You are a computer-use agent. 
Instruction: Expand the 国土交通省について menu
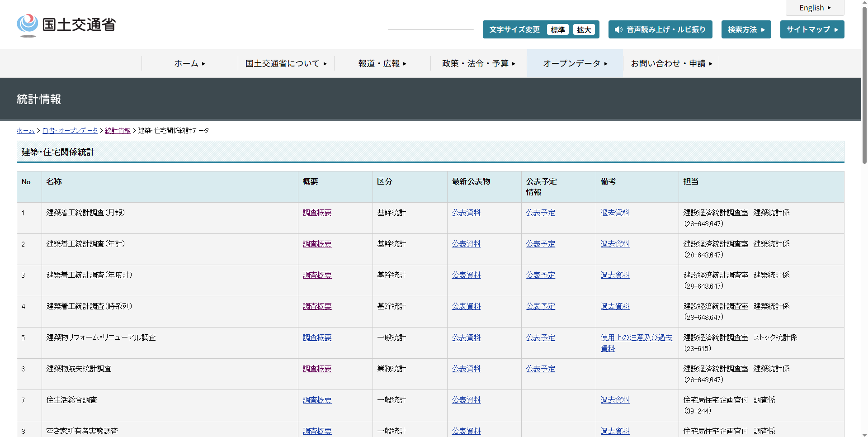point(286,64)
